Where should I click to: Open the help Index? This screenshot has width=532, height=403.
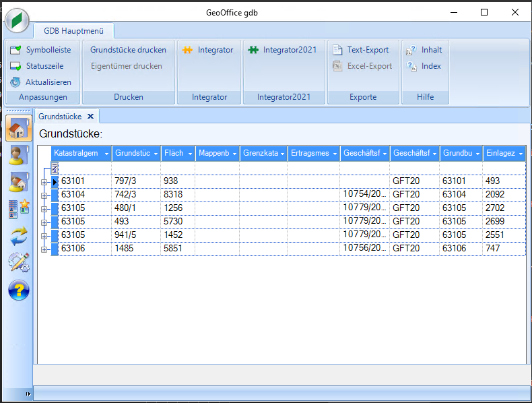[x=424, y=66]
